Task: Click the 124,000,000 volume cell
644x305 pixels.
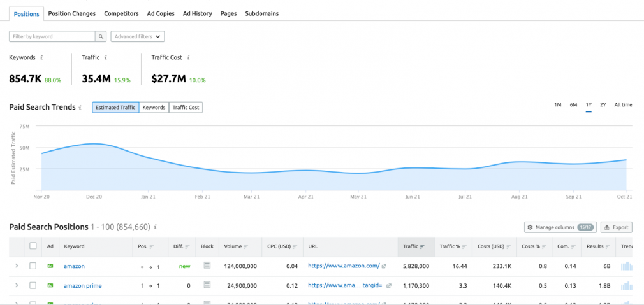Action: click(240, 266)
